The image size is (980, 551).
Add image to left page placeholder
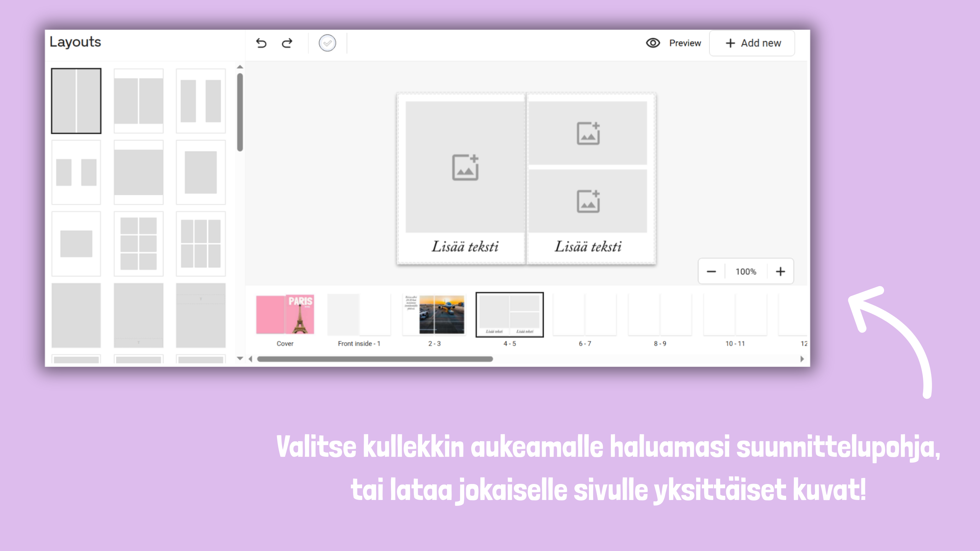[x=465, y=167]
